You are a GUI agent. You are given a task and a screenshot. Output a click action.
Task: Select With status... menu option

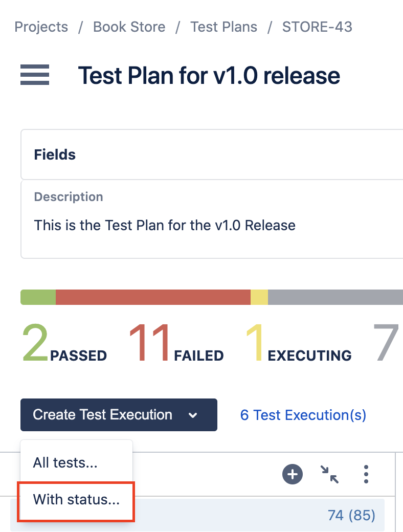(76, 499)
